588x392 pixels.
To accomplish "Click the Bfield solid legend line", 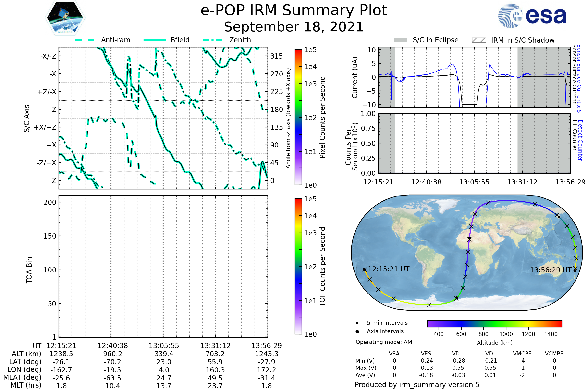I will tap(155, 40).
